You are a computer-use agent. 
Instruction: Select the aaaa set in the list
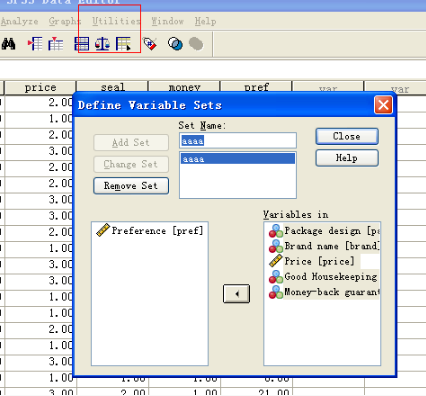pyautogui.click(x=238, y=159)
